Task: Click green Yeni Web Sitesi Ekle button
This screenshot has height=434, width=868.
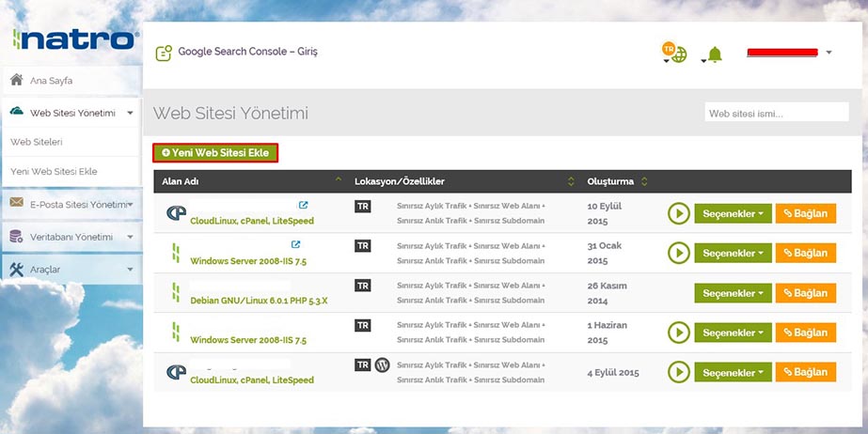Action: pos(215,152)
